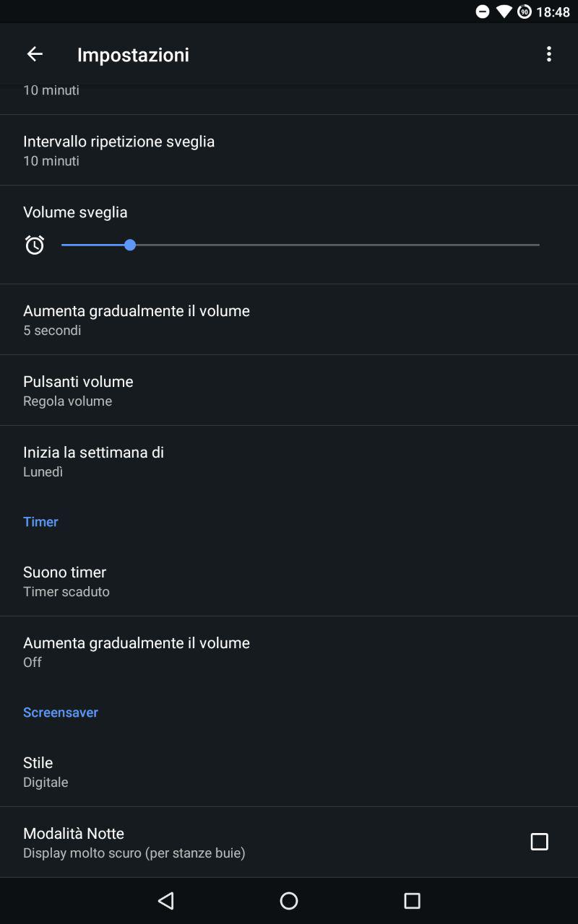Tap the Modalità Notte label row
This screenshot has width=578, height=924.
click(289, 842)
